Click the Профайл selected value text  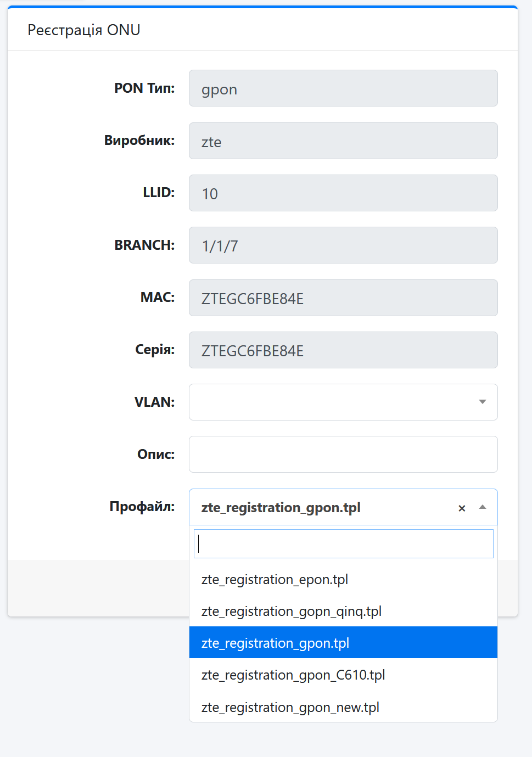[x=281, y=508]
